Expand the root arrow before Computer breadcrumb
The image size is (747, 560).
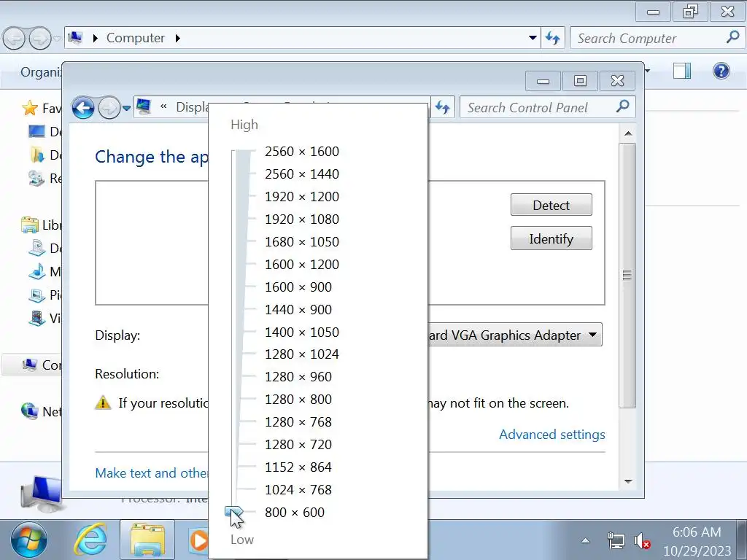96,38
